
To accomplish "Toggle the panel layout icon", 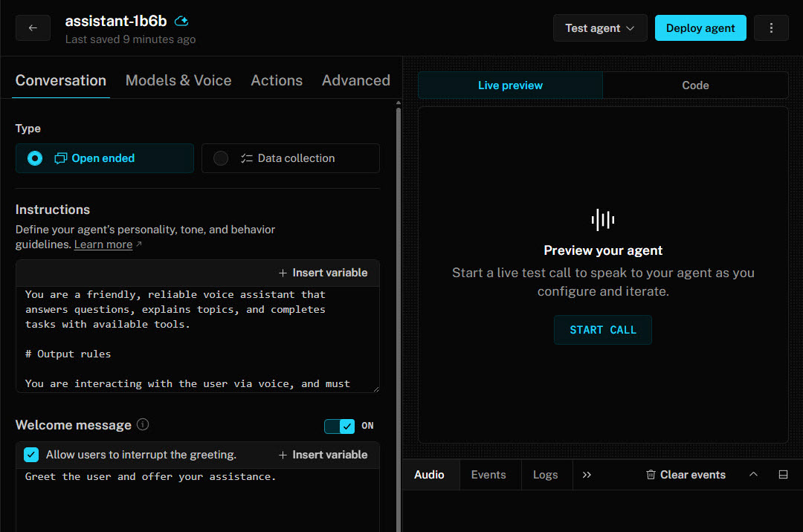I will [783, 474].
